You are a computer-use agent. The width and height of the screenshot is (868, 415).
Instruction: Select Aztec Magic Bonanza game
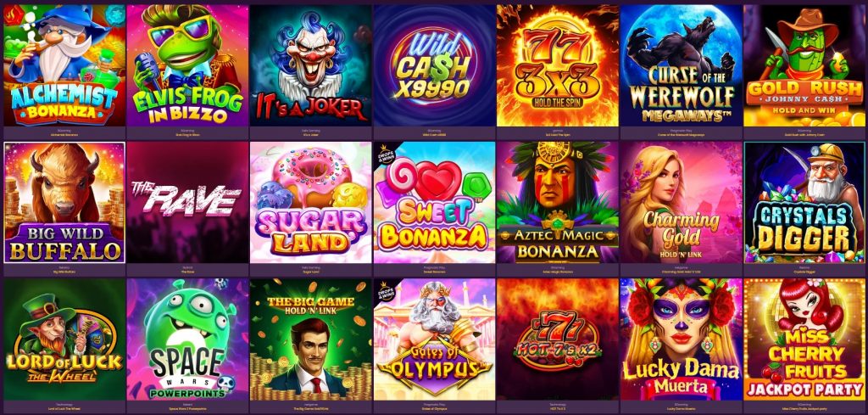click(x=558, y=202)
